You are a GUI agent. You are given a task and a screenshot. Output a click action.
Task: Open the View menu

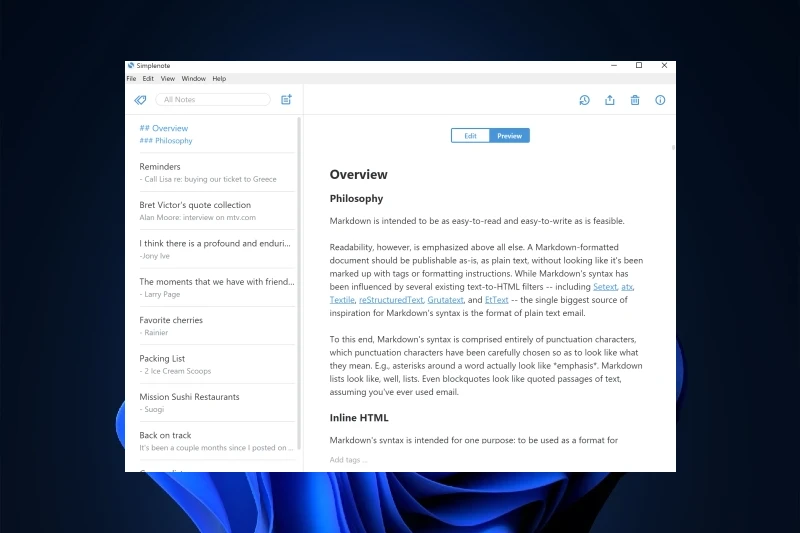pos(167,79)
